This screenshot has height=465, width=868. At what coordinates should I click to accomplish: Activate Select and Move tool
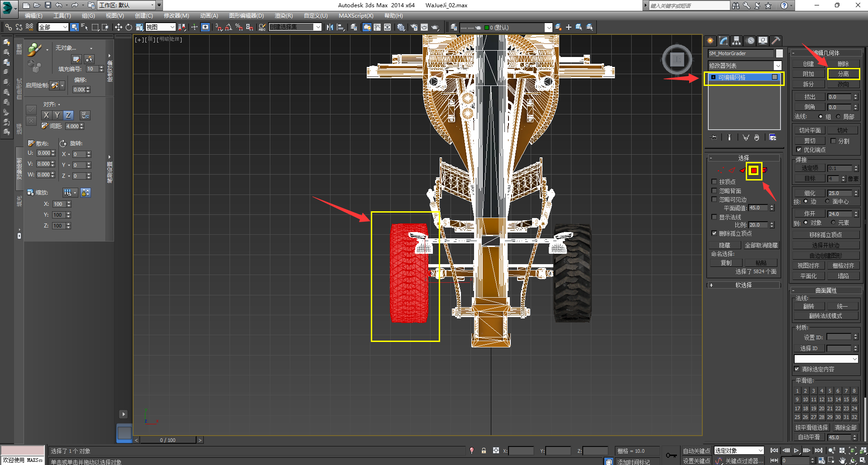[118, 27]
